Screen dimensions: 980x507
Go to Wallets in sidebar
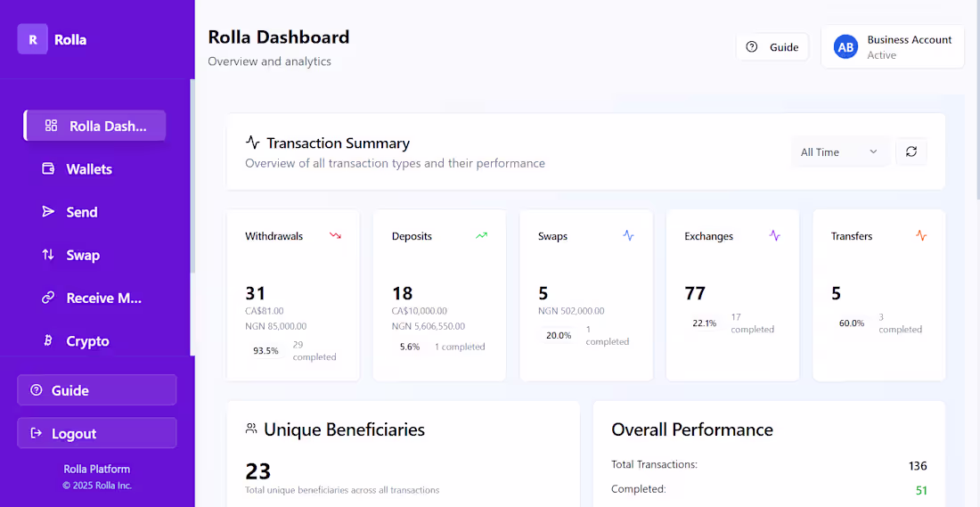click(x=95, y=168)
